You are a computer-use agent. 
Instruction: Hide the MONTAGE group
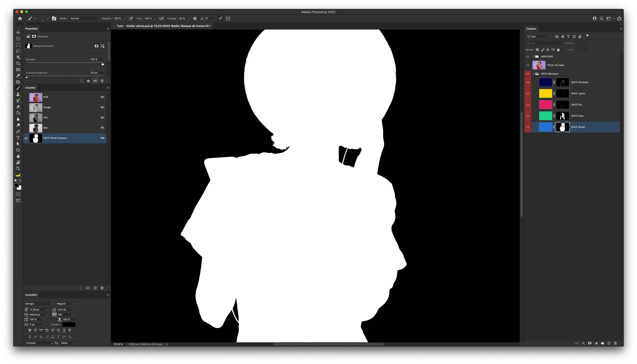click(x=528, y=56)
